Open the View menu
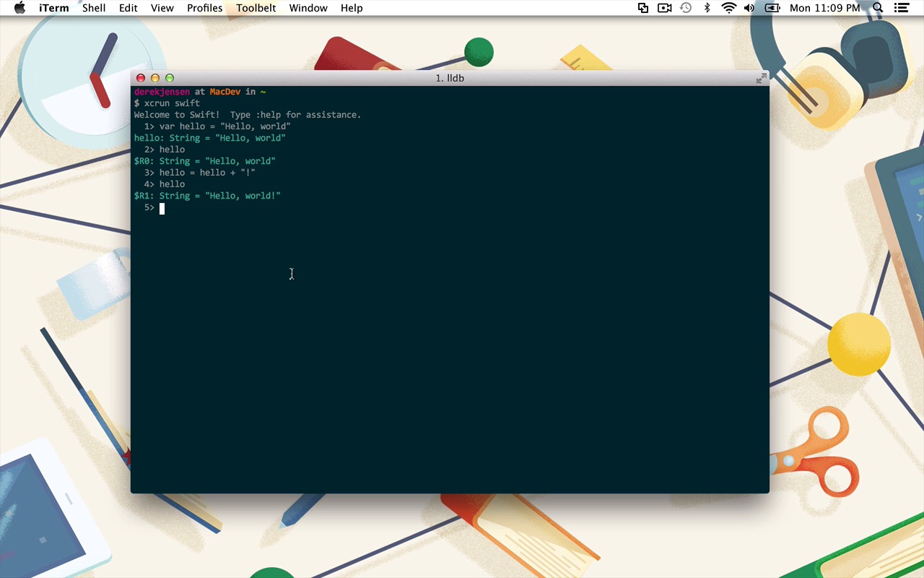924x578 pixels. [162, 8]
